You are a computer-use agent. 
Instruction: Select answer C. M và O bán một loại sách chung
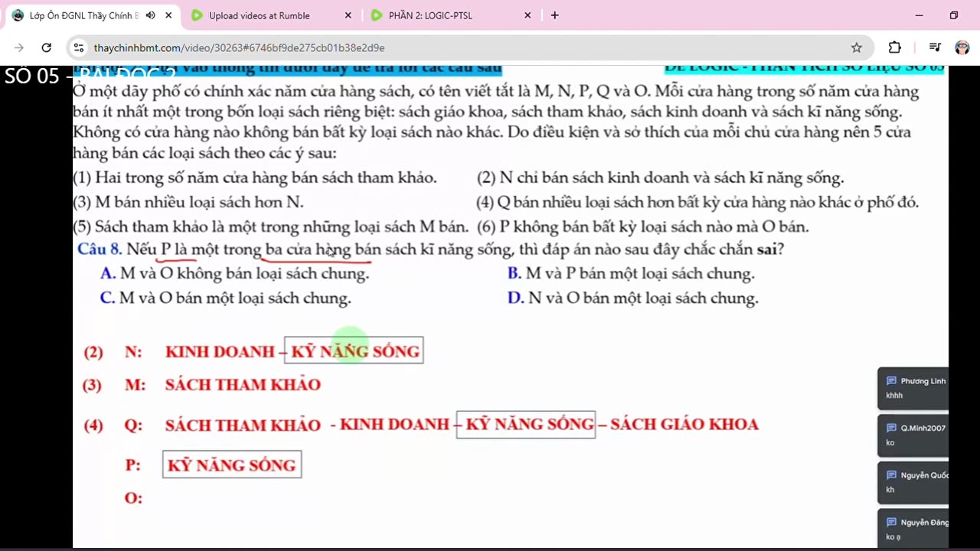tap(226, 298)
